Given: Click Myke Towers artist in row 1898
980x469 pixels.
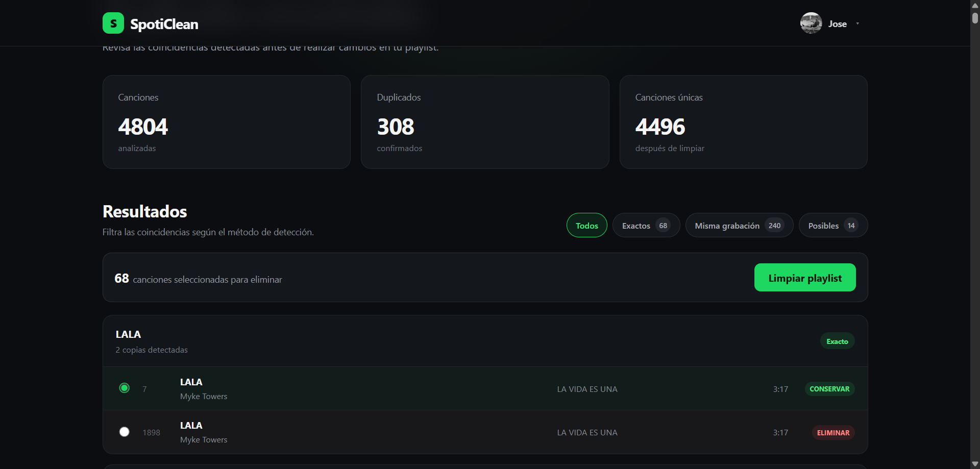Looking at the screenshot, I should [x=204, y=439].
